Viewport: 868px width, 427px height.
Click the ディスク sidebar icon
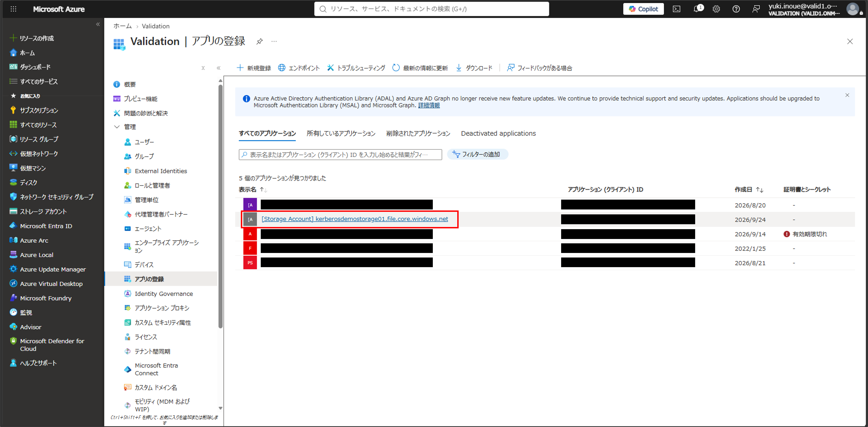(x=13, y=182)
